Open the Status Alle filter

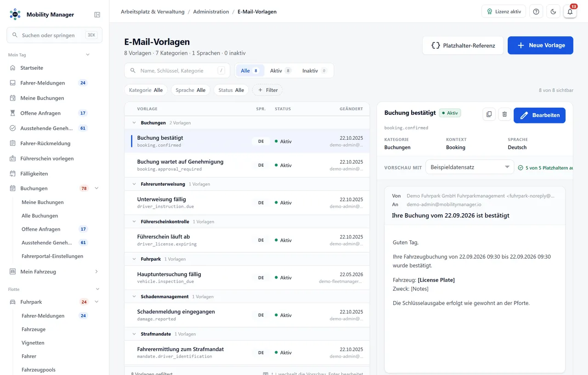[x=231, y=90]
